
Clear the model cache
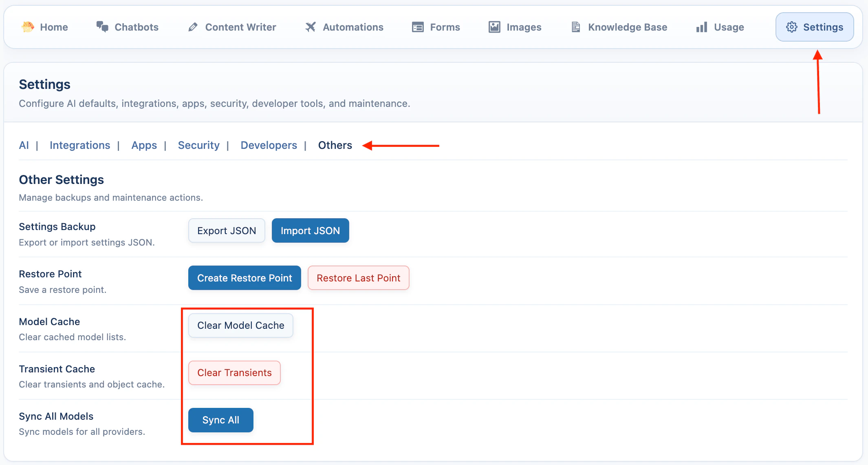coord(240,325)
